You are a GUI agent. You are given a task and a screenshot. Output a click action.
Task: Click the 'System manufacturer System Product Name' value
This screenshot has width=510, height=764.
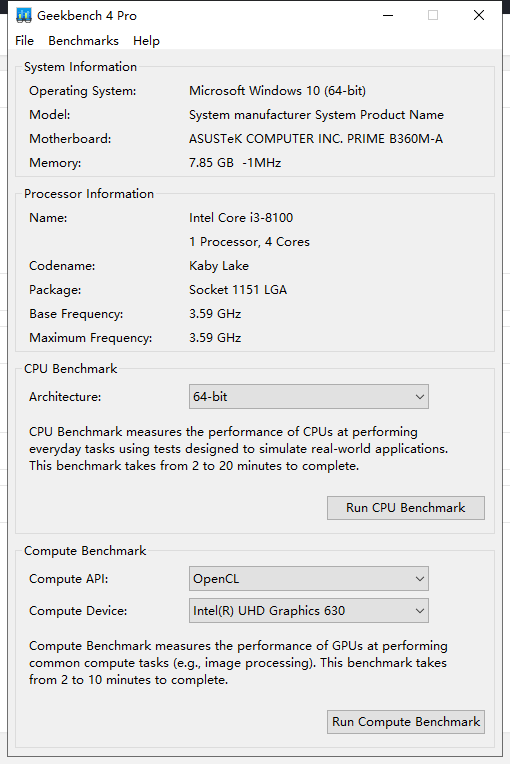tap(316, 115)
